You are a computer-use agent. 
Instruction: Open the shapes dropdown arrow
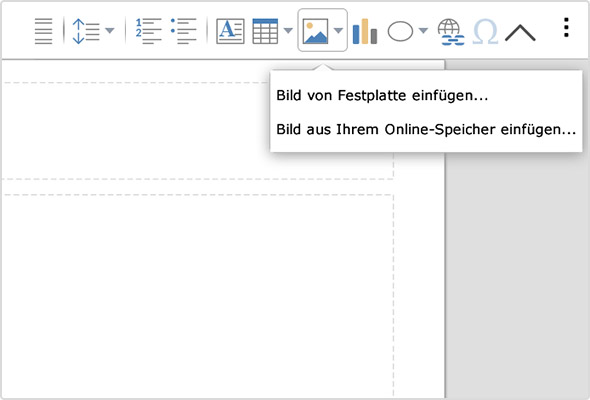pos(423,30)
